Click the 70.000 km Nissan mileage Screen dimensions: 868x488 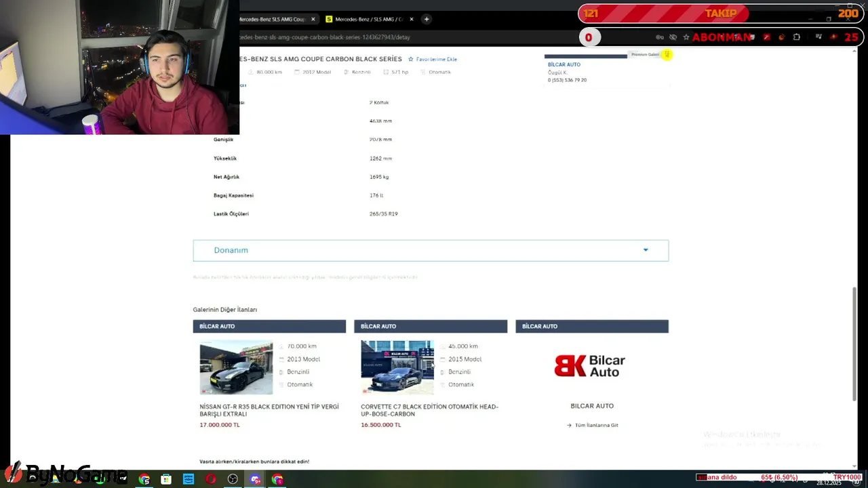coord(302,346)
